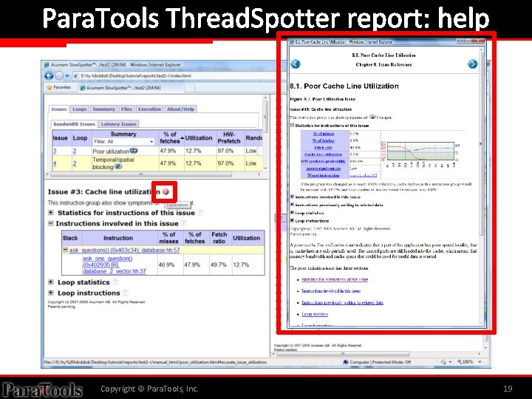This screenshot has height=399, width=532.
Task: Open recent pages dropdown beside forward button
Action: click(x=67, y=75)
